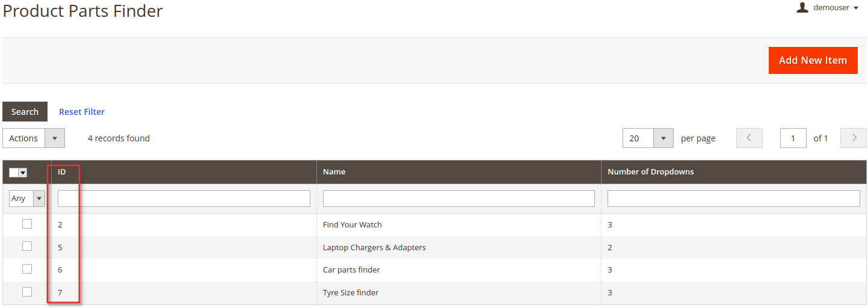
Task: Open the header mass-select dropdown arrow
Action: click(x=23, y=173)
